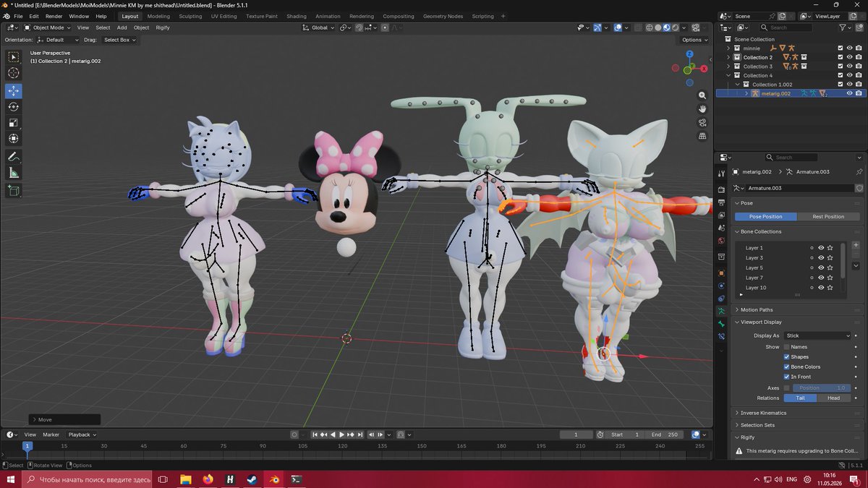Switch perspective/orthographic grid icon
This screenshot has width=868, height=488.
(x=702, y=136)
